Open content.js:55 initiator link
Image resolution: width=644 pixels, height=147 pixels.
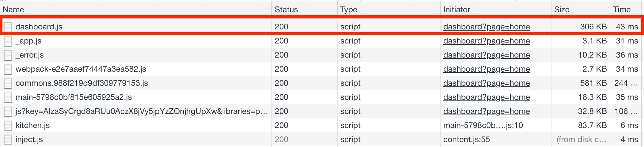467,139
